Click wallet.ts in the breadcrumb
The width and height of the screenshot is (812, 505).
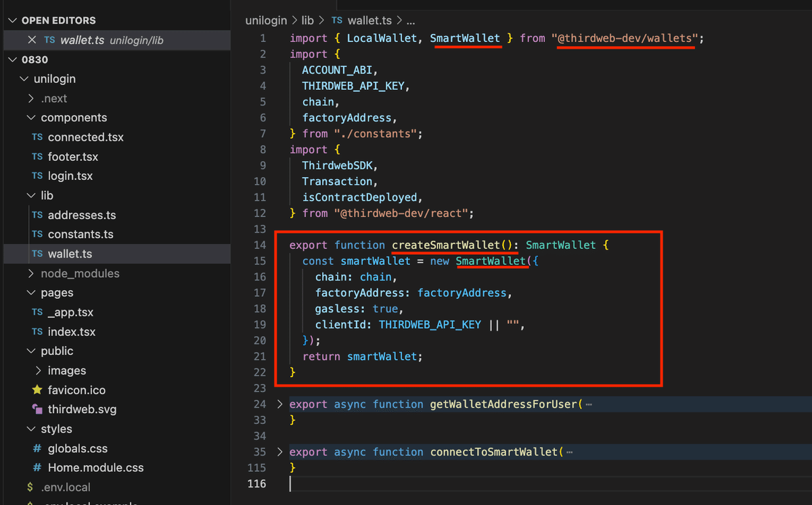tap(371, 21)
